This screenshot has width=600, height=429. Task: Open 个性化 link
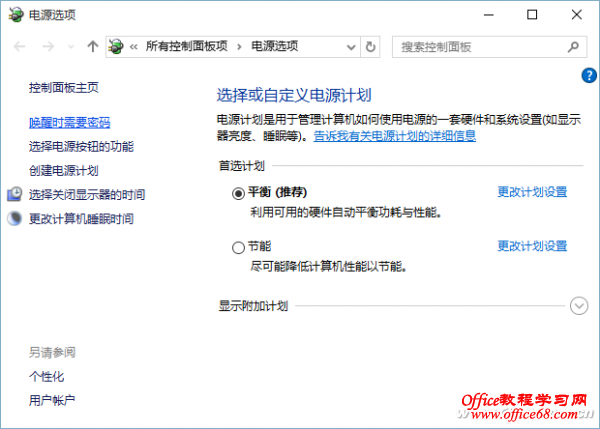coord(47,377)
